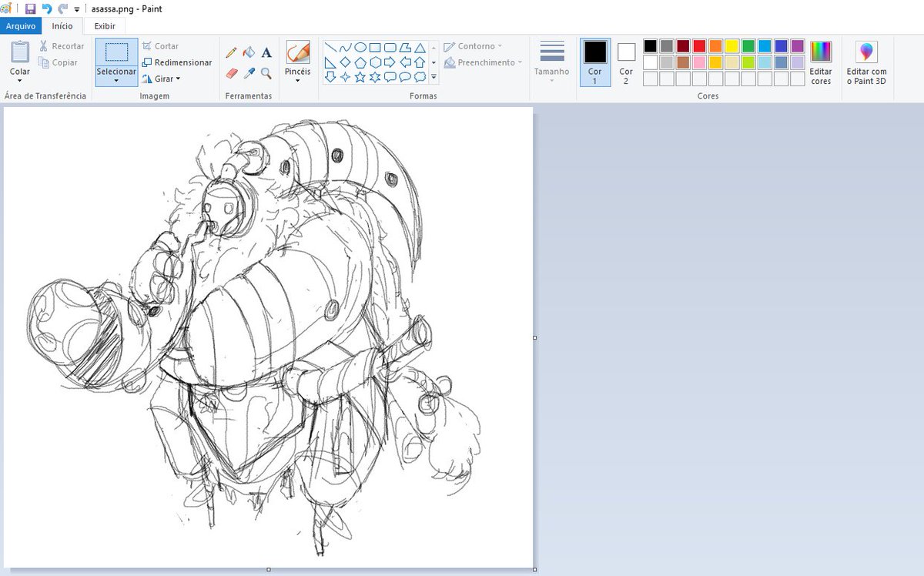Click Editar com o Paint 3D
924x576 pixels.
tap(867, 62)
